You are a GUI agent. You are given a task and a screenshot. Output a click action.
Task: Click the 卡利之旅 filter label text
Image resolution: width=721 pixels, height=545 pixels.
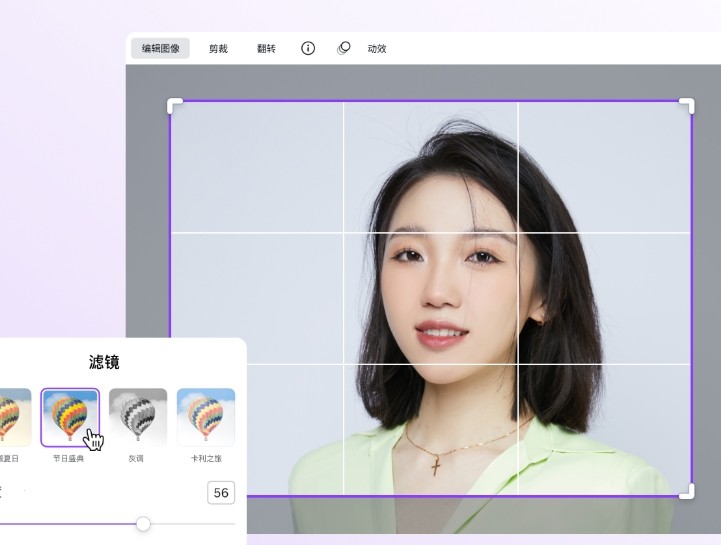click(x=206, y=459)
